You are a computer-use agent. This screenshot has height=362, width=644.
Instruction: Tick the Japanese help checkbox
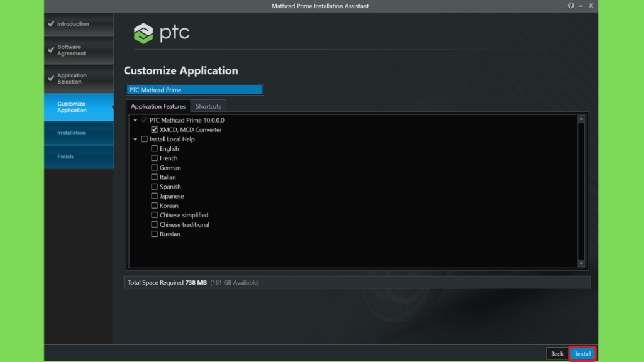[155, 196]
